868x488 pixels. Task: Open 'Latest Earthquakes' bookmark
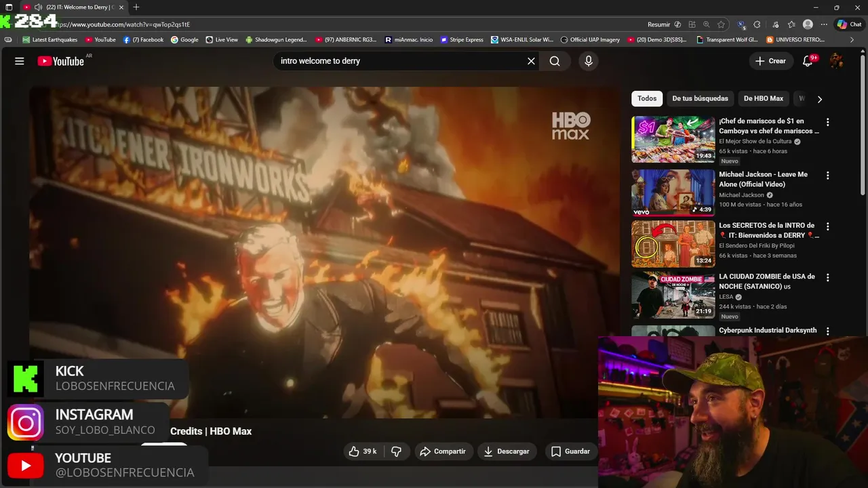pyautogui.click(x=50, y=40)
